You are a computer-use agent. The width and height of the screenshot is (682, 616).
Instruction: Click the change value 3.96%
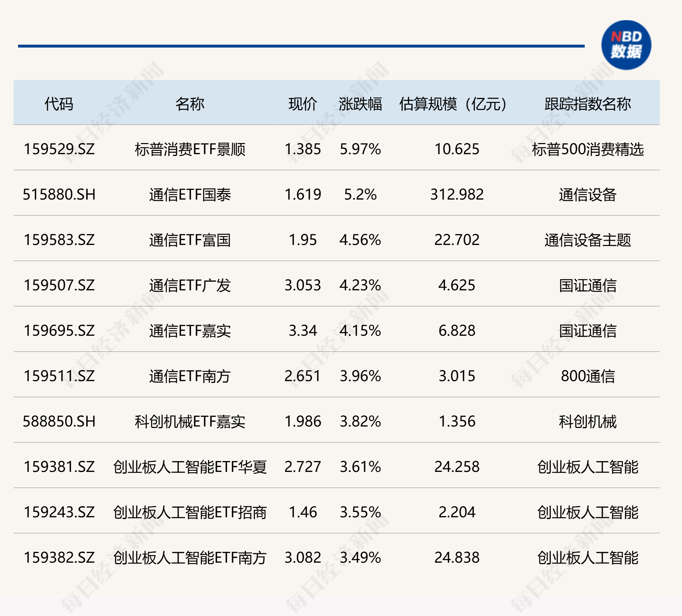point(360,376)
